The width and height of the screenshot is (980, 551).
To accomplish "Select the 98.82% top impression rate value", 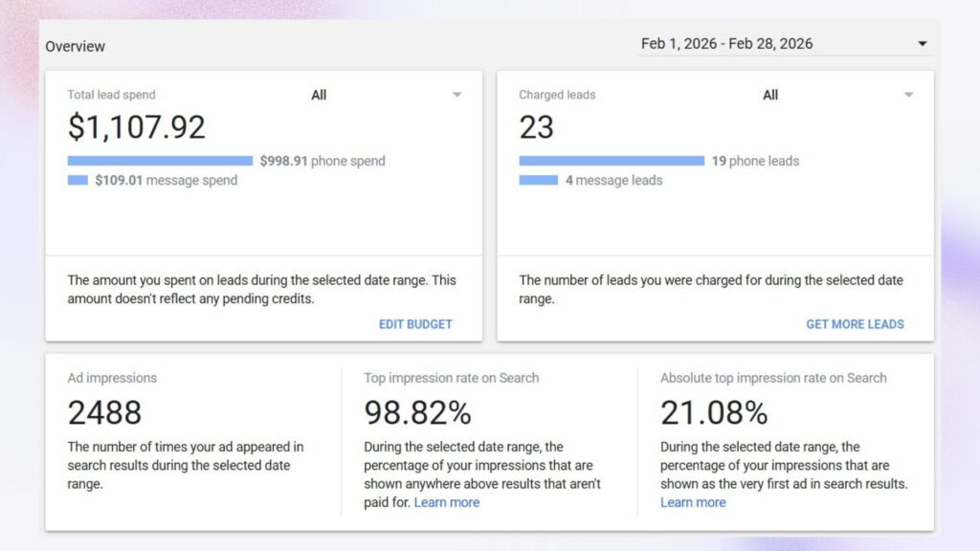I will [418, 413].
